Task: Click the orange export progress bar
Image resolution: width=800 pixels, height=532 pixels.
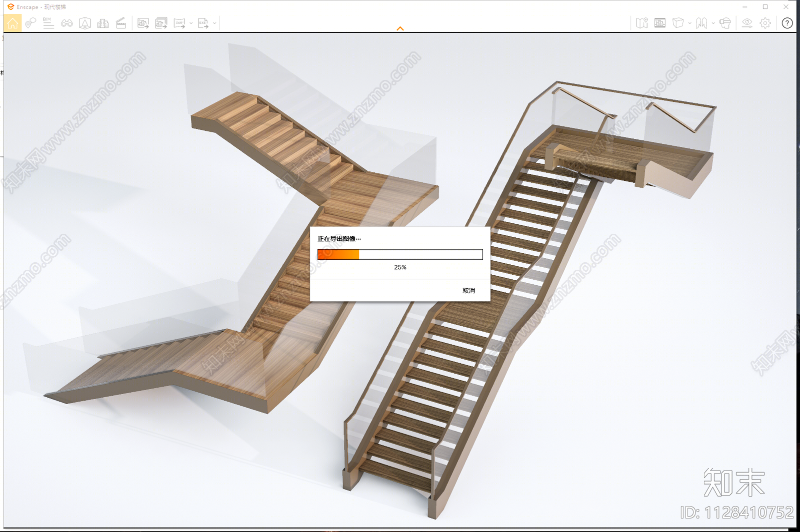Action: [x=400, y=255]
